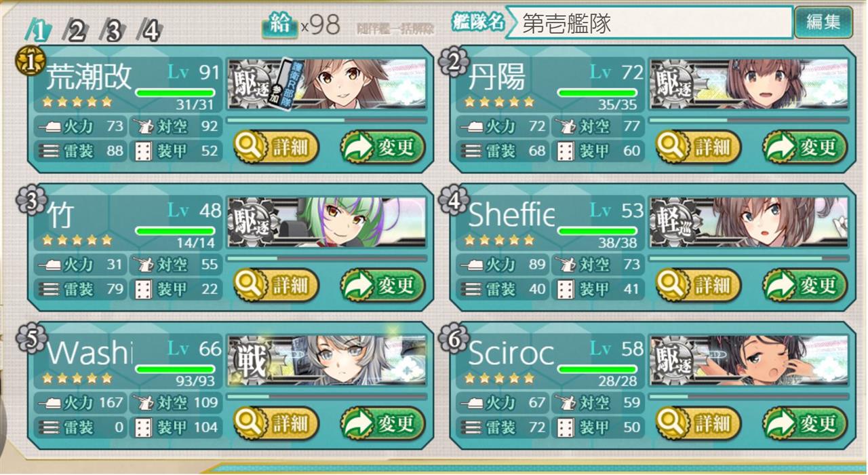
Task: Open 詳細 details for 荒潮改
Action: tap(277, 147)
